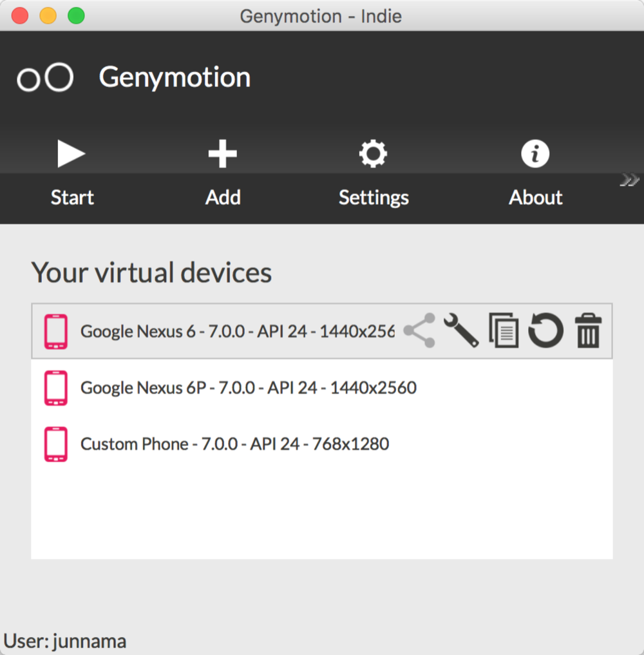Click the Your virtual devices heading
The image size is (644, 655).
click(151, 272)
